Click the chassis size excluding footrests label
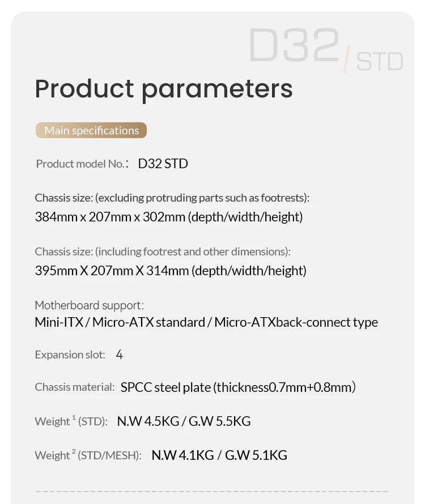The image size is (425, 504). click(172, 198)
